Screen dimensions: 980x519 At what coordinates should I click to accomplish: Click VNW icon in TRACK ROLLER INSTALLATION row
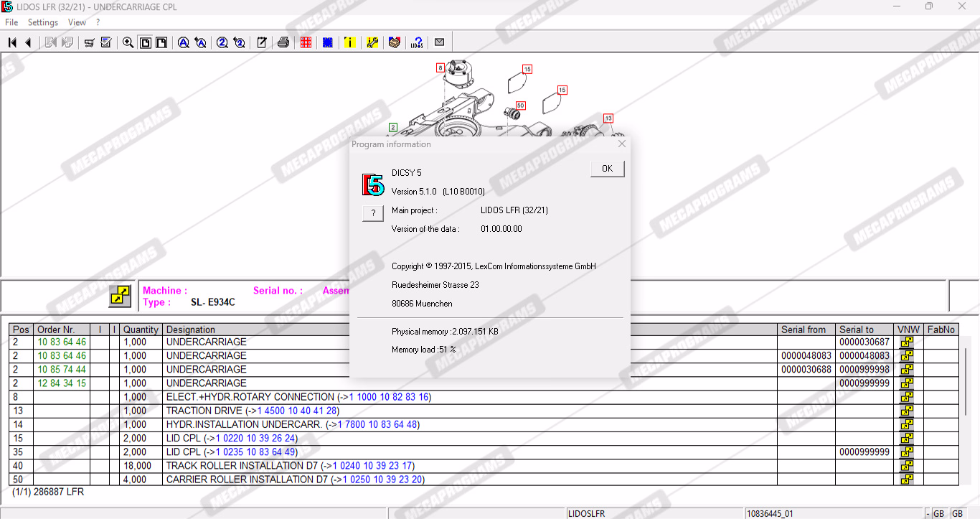(907, 466)
